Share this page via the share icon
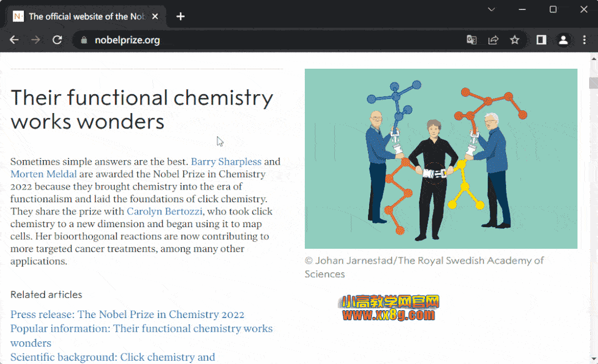 click(x=493, y=40)
